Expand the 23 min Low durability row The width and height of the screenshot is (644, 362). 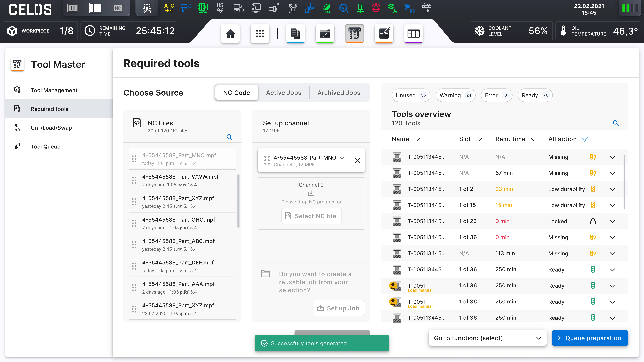[x=612, y=189]
